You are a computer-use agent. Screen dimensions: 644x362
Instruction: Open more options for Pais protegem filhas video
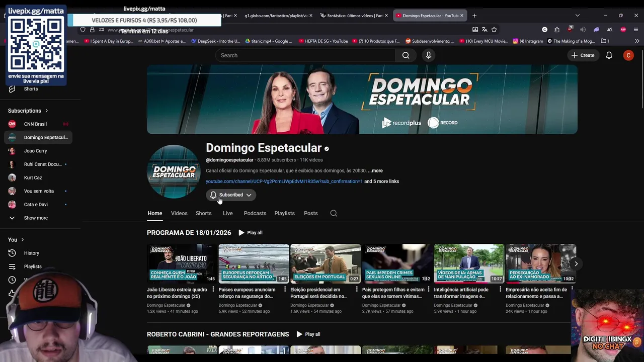[429, 290]
